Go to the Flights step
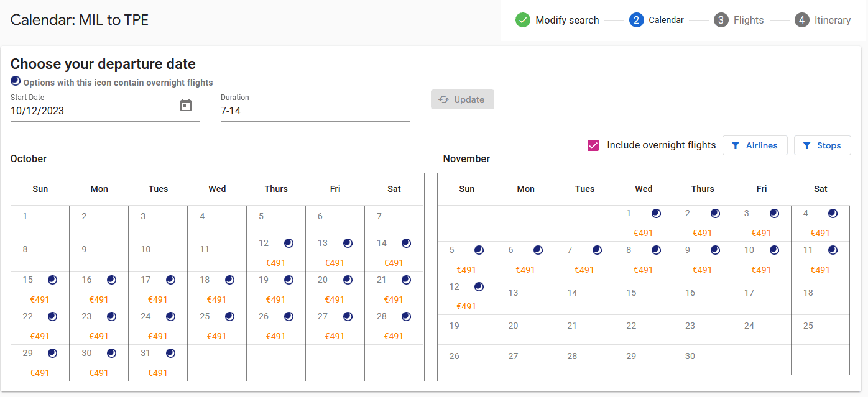Screen dimensions: 868x397 tap(739, 20)
